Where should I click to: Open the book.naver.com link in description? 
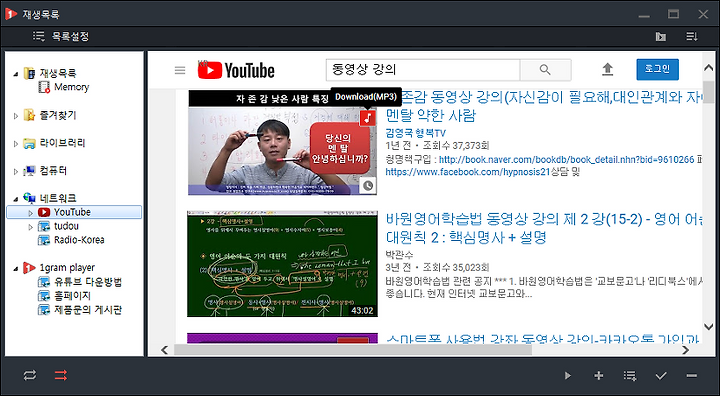[567, 159]
